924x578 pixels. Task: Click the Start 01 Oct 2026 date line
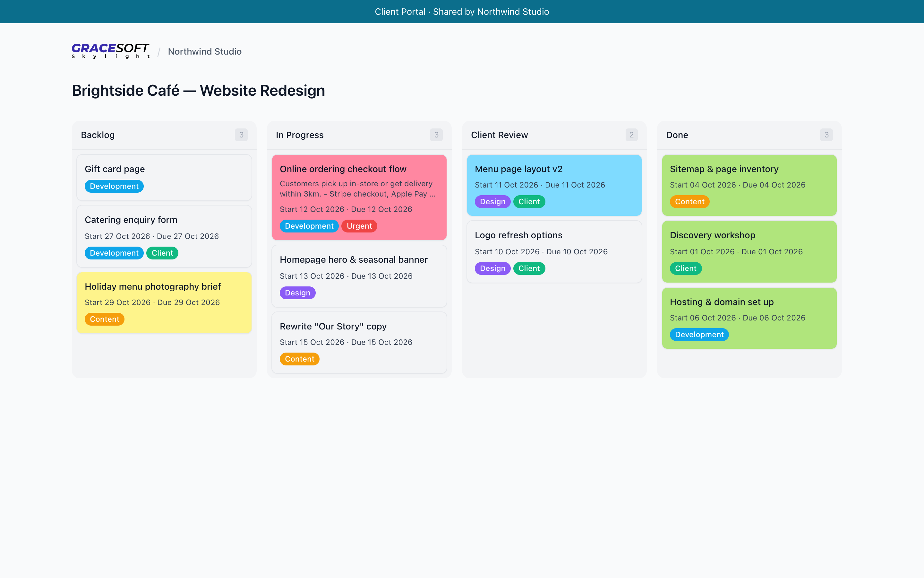[x=736, y=251]
